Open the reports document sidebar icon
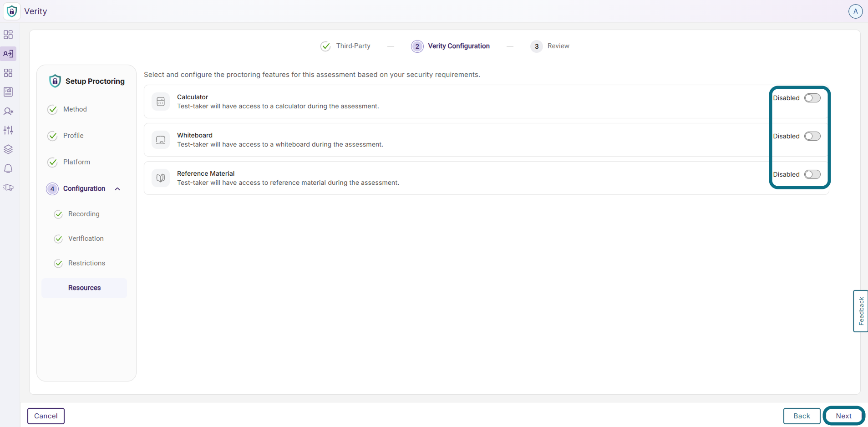Image resolution: width=868 pixels, height=427 pixels. click(x=8, y=92)
